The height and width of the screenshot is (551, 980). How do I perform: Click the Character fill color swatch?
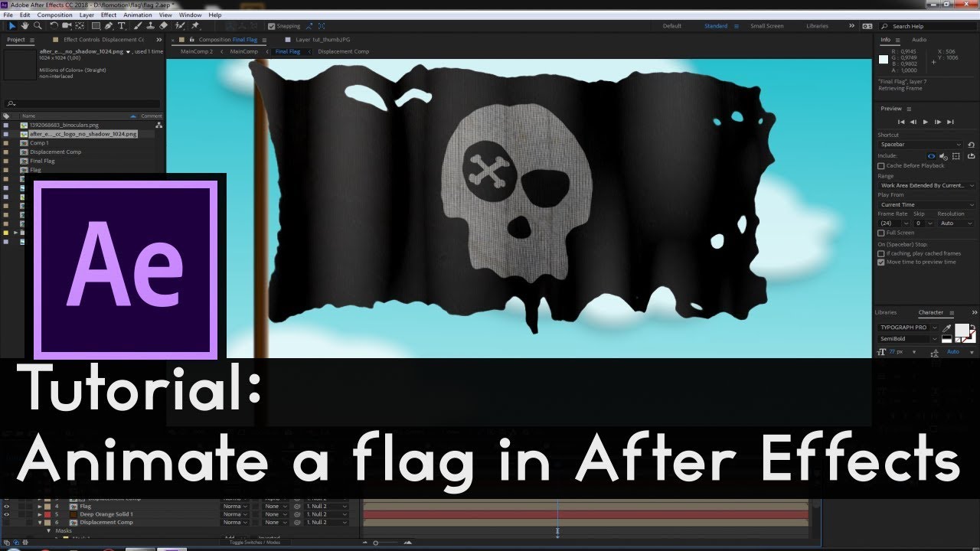tap(962, 330)
